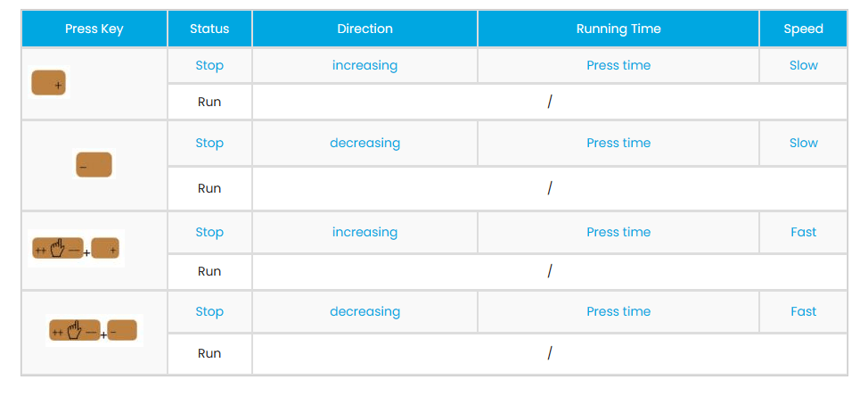The width and height of the screenshot is (868, 396).
Task: Click the last decreasing direction link
Action: (x=364, y=311)
